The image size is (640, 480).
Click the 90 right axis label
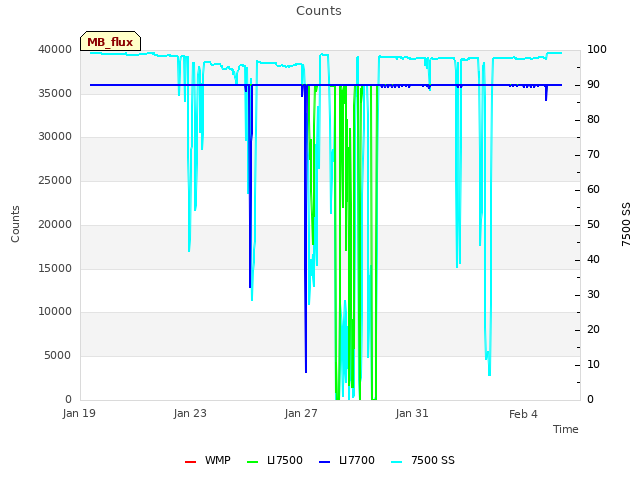point(593,84)
